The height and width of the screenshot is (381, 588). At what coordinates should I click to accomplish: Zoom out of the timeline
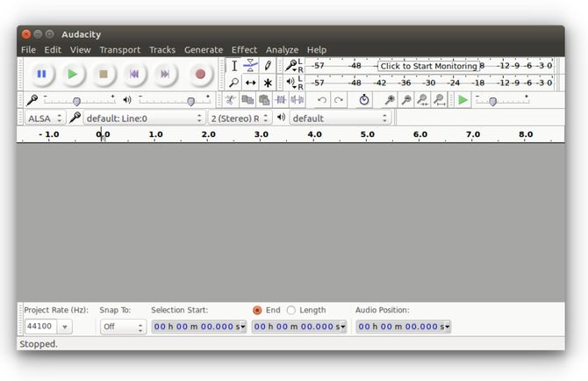(406, 100)
